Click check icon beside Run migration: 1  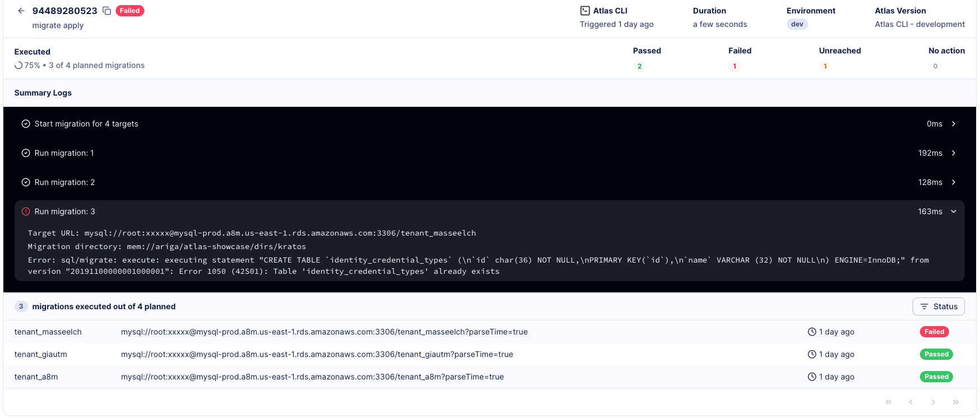26,153
